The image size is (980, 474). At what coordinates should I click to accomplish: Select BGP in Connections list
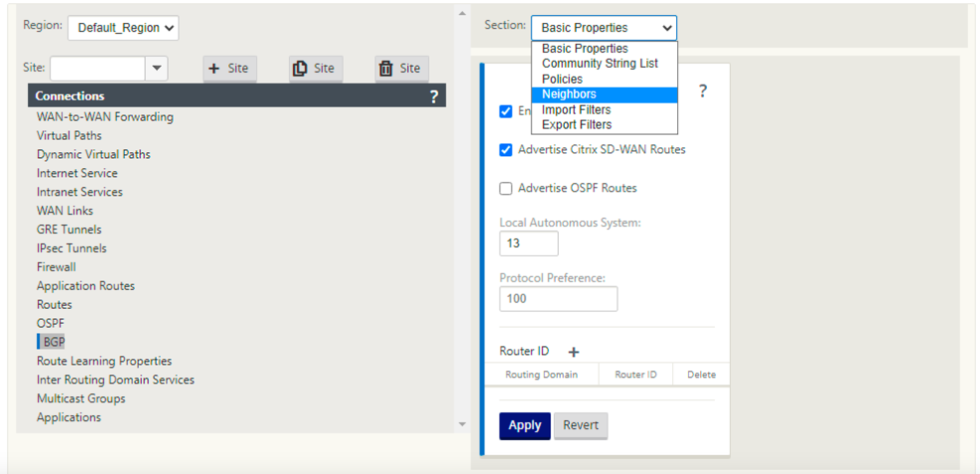point(54,342)
